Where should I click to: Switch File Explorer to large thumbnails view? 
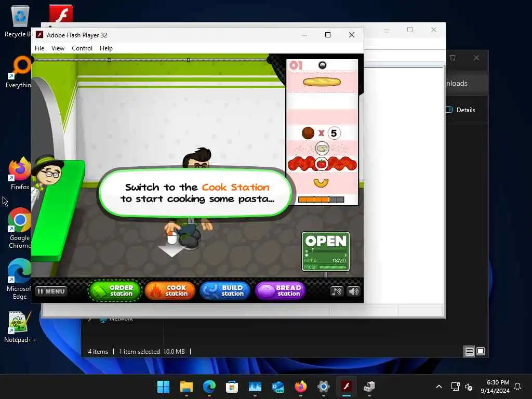[x=481, y=352]
